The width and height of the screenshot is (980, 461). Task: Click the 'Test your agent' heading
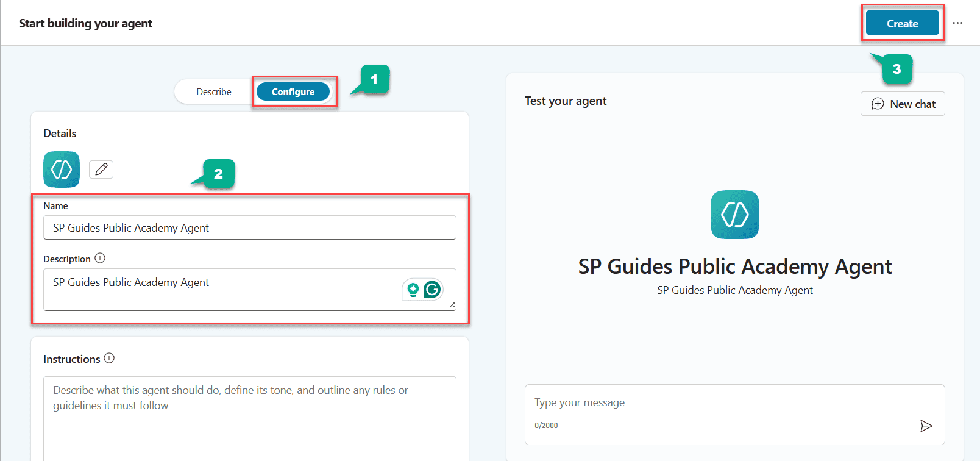566,101
